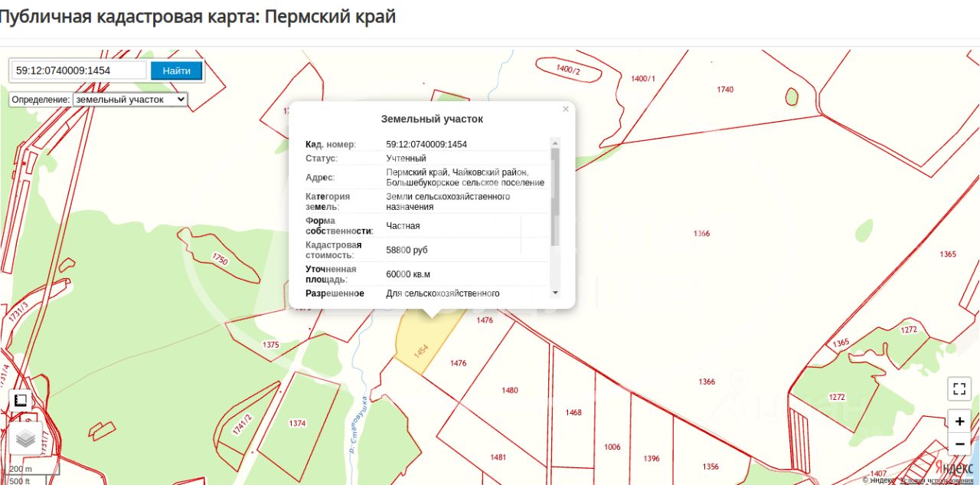Click the Найти search button

click(x=176, y=70)
